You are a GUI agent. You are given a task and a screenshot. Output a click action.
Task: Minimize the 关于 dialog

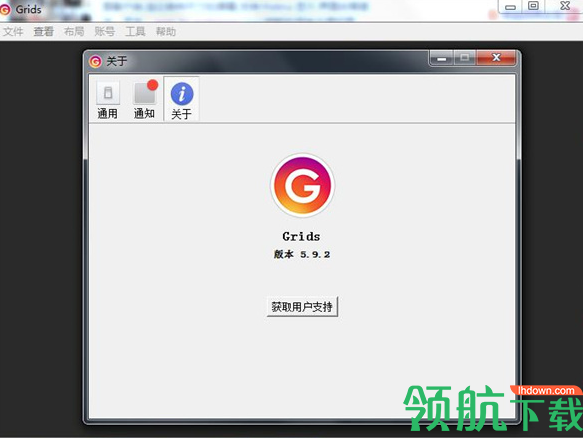[441, 58]
